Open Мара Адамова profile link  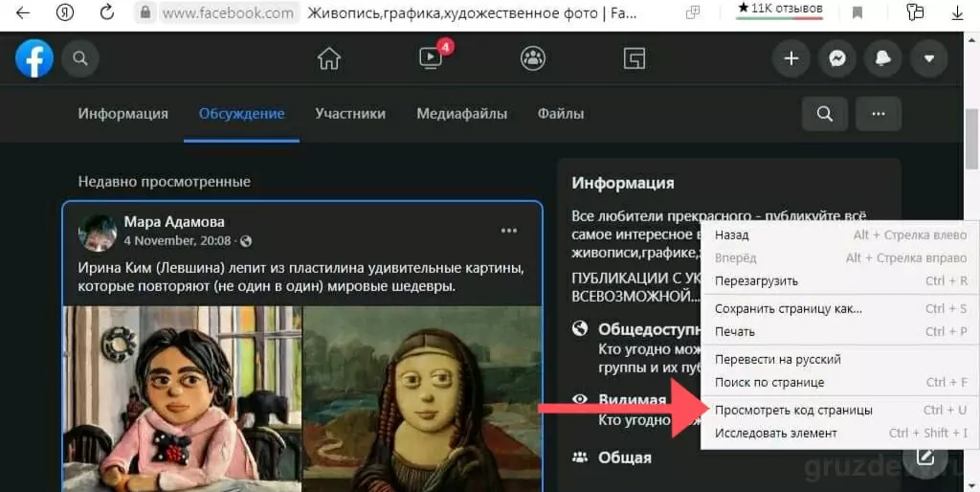[x=174, y=221]
